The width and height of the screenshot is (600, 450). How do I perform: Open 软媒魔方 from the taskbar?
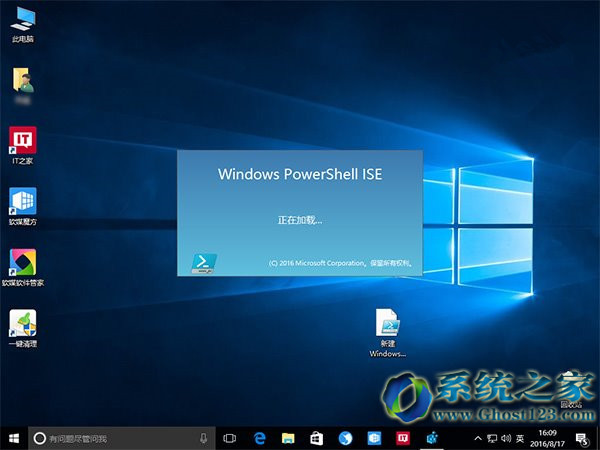point(374,438)
